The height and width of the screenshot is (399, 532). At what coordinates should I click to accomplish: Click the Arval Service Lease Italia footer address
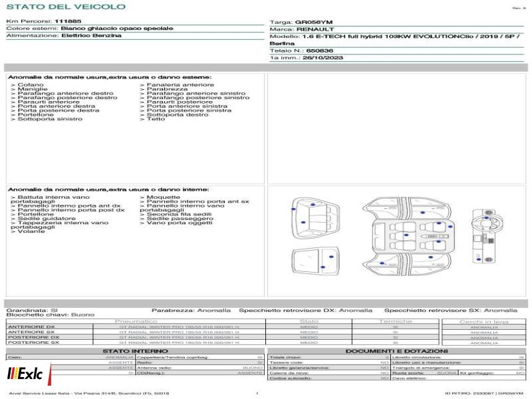click(x=89, y=394)
